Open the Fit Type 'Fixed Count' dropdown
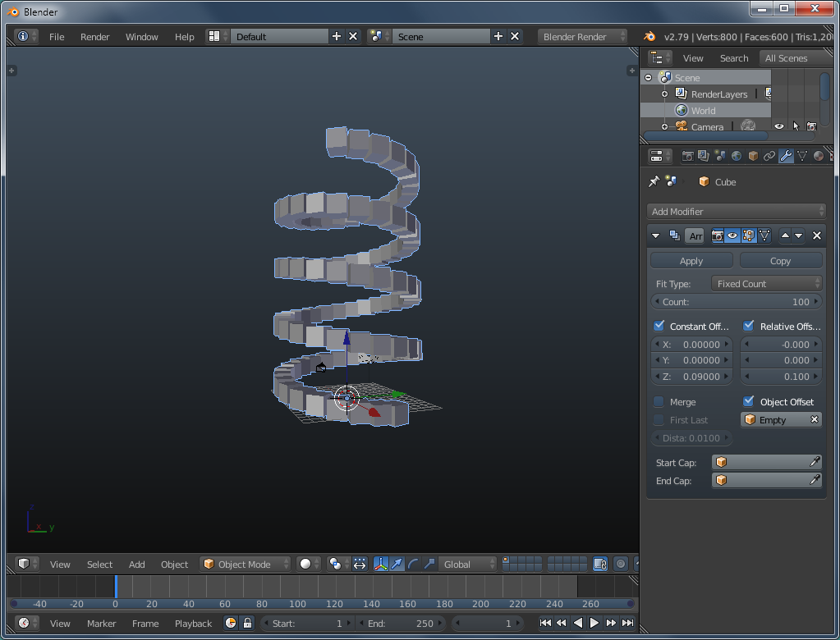This screenshot has width=840, height=640. click(767, 284)
